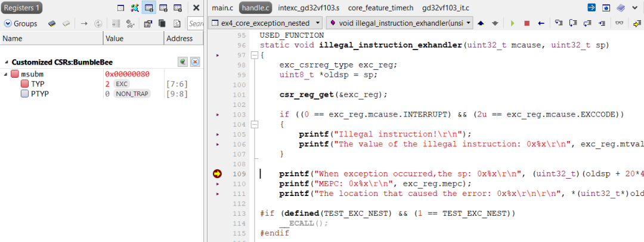Screen dimensions: 644x242
Task: Click the EXC value badge of TYP
Action: pyautogui.click(x=122, y=84)
